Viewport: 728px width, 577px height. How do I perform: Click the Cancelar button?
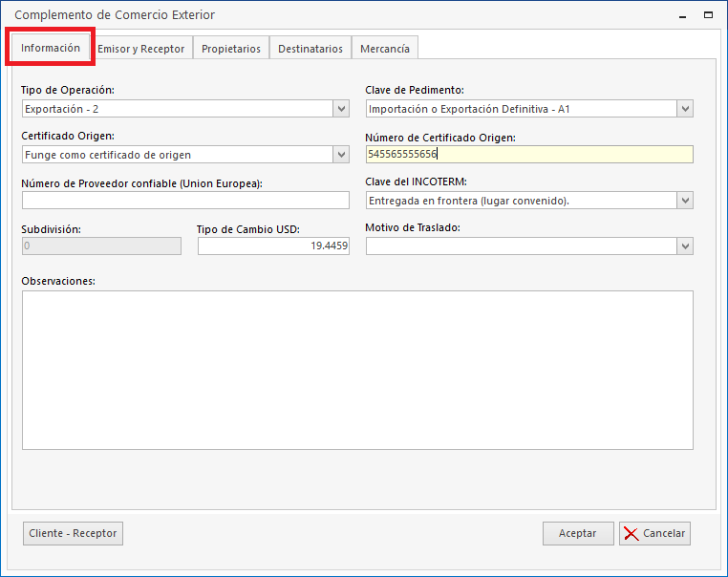[x=654, y=533]
